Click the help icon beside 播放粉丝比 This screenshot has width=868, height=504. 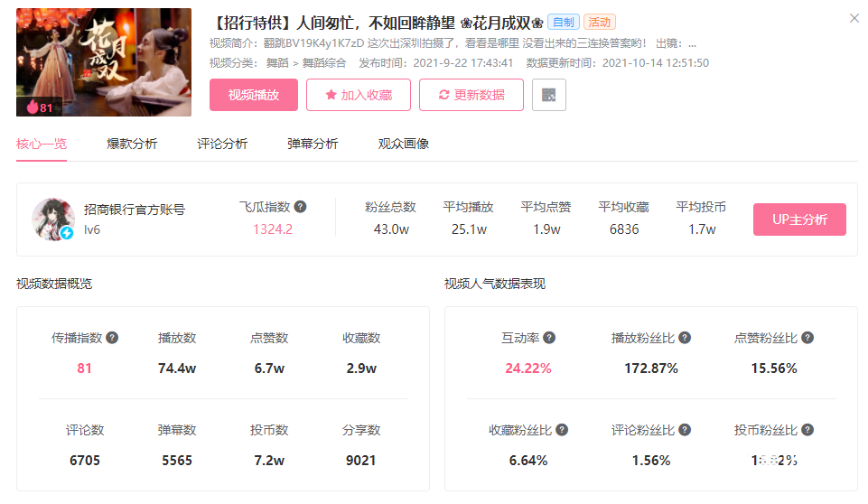click(685, 338)
